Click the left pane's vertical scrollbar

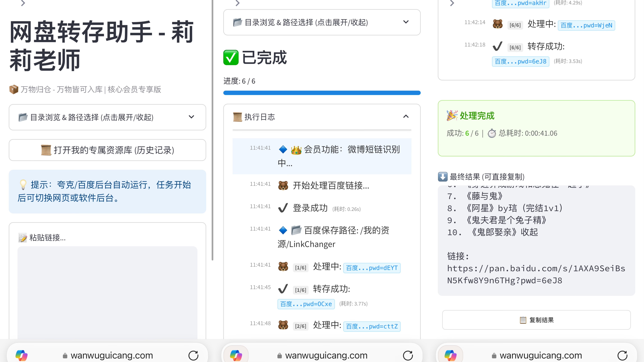[x=212, y=130]
